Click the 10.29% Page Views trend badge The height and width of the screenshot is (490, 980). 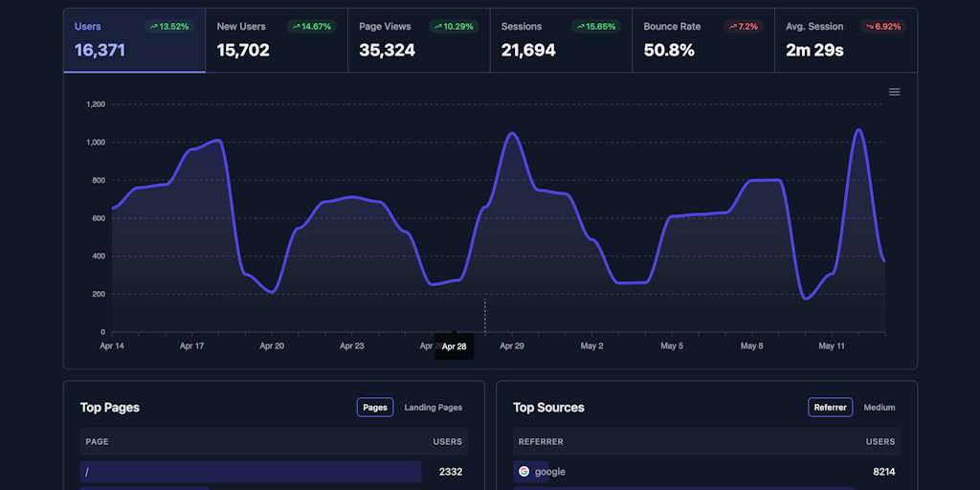[453, 27]
